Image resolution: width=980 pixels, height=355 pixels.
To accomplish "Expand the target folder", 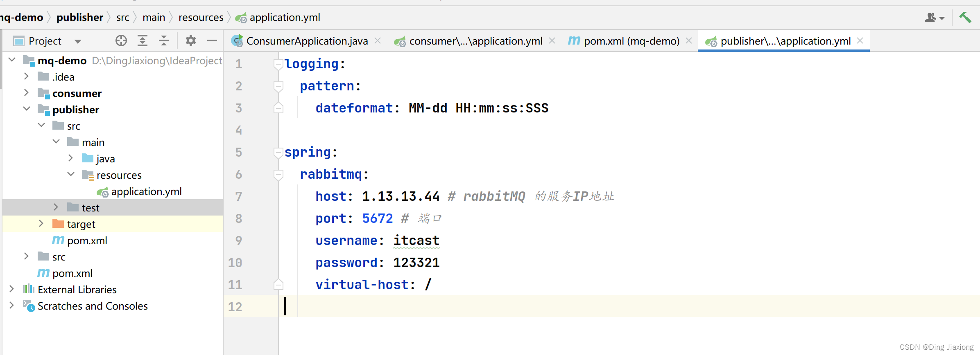I will [x=41, y=223].
